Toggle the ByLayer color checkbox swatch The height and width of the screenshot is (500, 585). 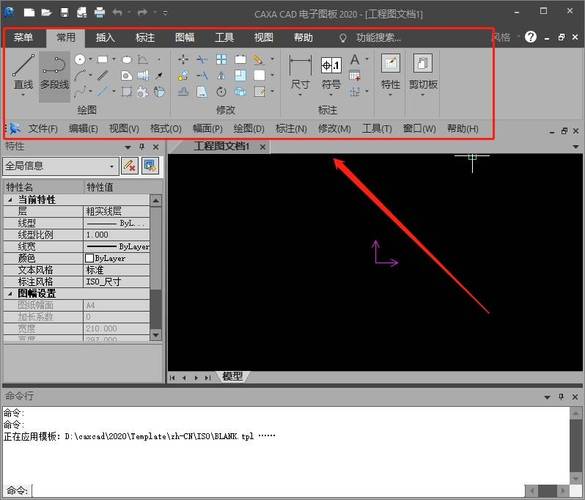[x=89, y=258]
